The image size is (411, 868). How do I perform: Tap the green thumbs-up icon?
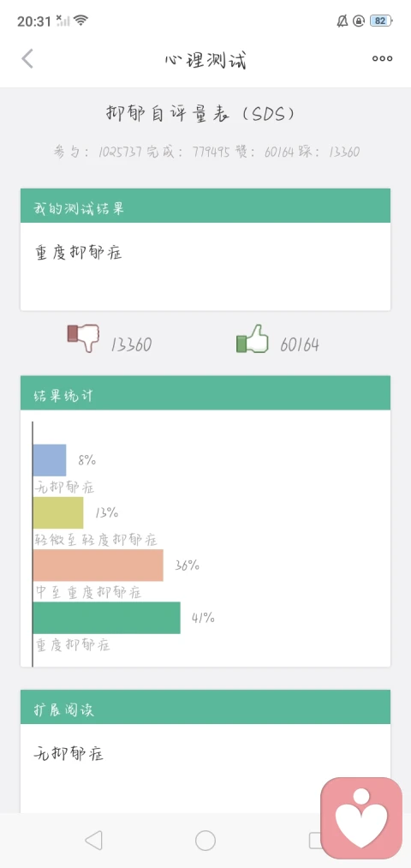coord(253,338)
